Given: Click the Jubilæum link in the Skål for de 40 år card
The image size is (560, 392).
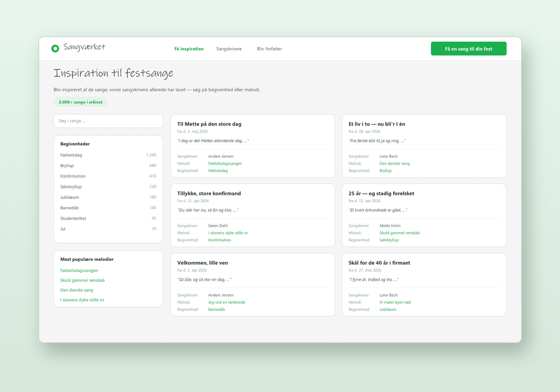Looking at the screenshot, I should pyautogui.click(x=388, y=309).
